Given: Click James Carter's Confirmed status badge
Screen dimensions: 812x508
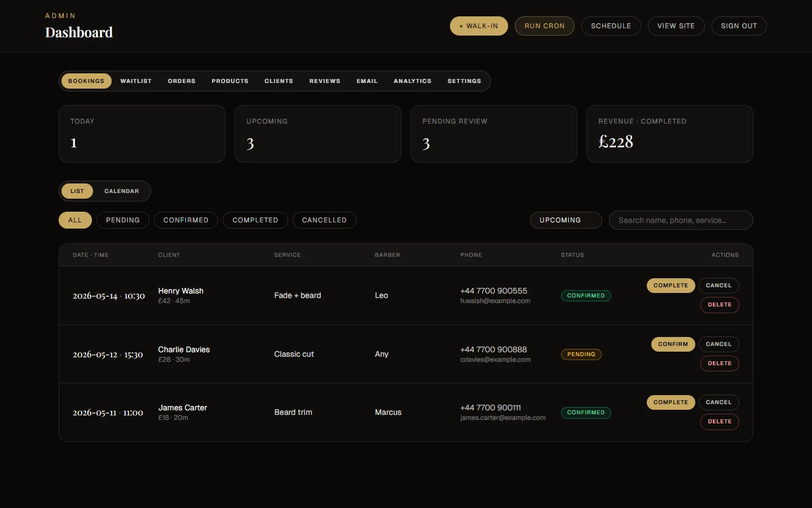Looking at the screenshot, I should pos(586,413).
